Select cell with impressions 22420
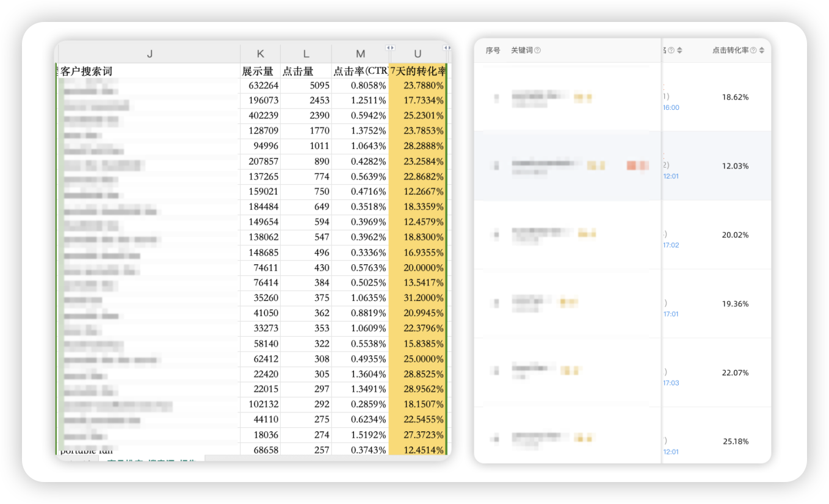Screen dimensions: 829x504 [261, 374]
